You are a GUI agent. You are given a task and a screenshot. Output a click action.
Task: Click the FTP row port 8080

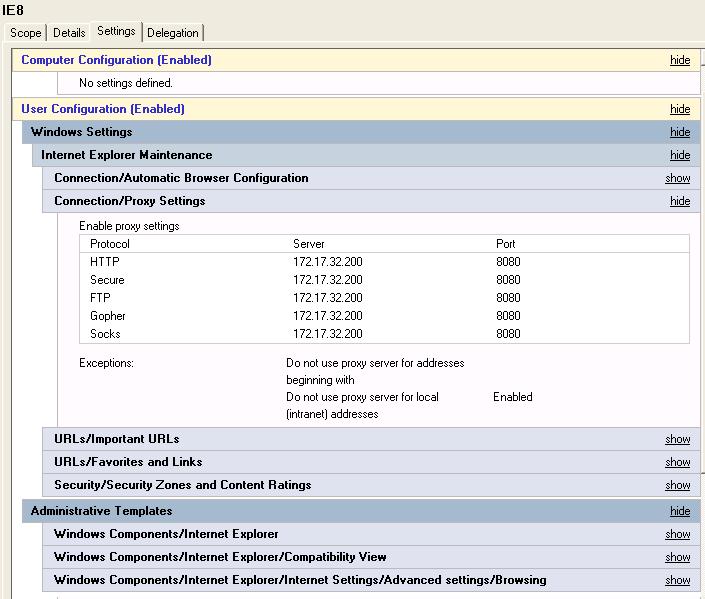[508, 298]
